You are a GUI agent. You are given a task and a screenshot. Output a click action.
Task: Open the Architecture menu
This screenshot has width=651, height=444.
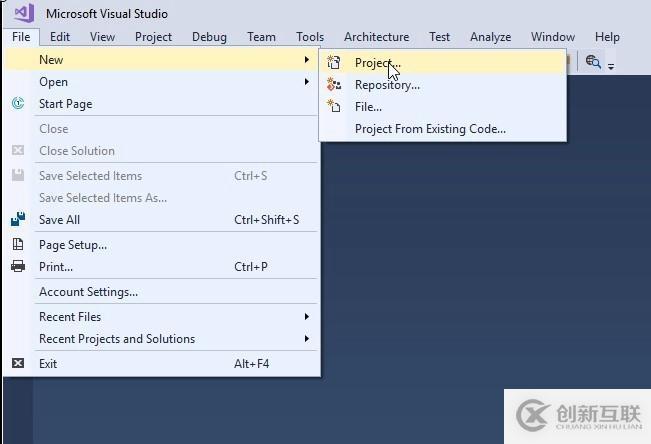(x=376, y=37)
